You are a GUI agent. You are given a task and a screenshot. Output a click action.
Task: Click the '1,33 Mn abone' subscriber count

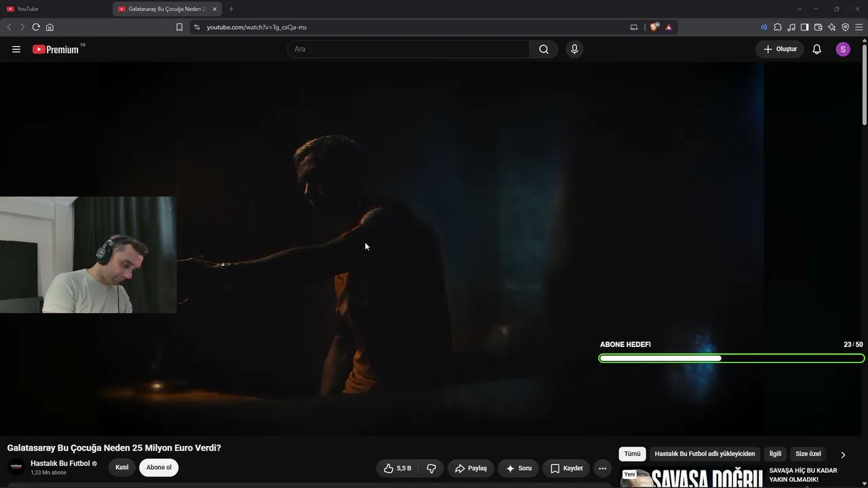pyautogui.click(x=48, y=472)
